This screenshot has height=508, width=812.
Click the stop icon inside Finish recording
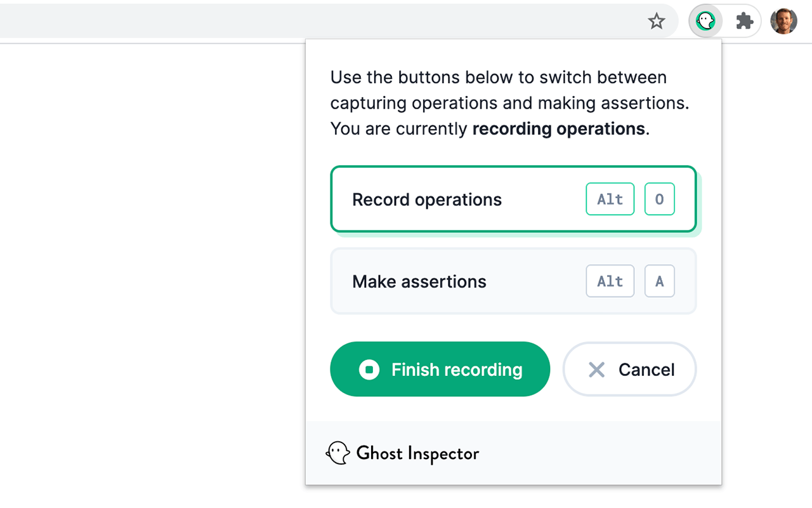[x=369, y=369]
